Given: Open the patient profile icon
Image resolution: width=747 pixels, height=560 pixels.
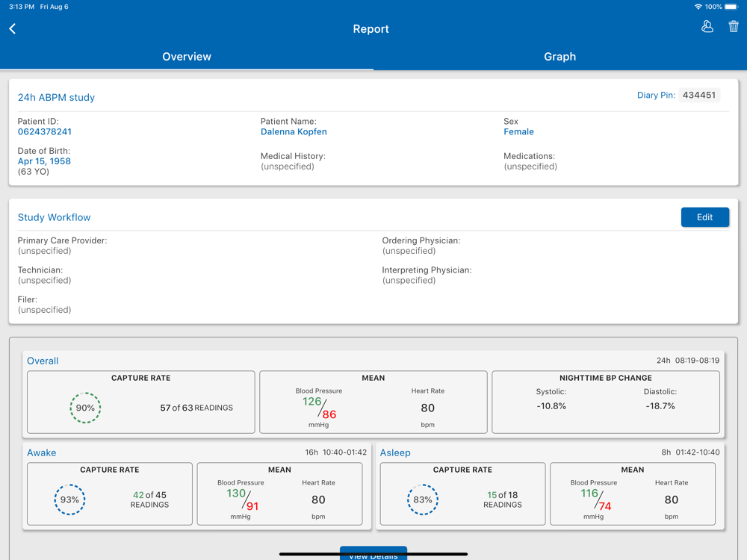Looking at the screenshot, I should (707, 27).
